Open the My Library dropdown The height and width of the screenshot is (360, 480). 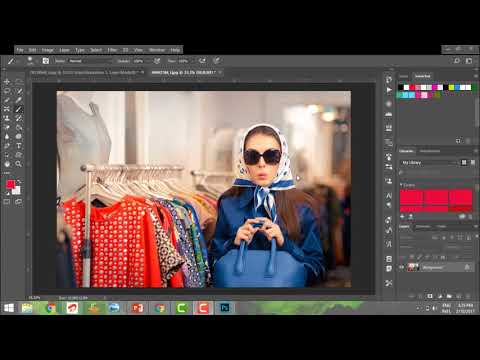tap(430, 163)
